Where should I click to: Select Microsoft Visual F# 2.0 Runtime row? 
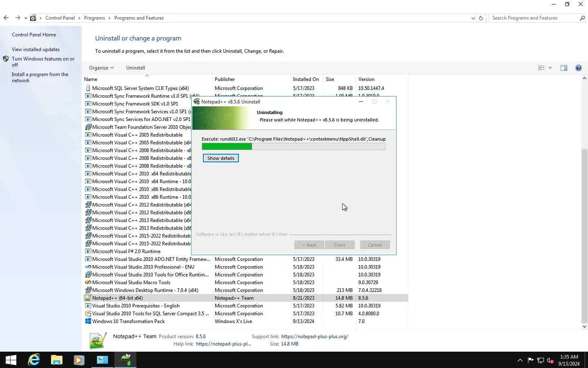click(x=137, y=251)
